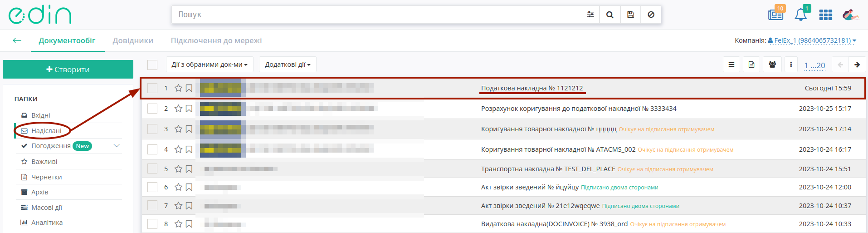Open 'Податкова накладна № 1121212' document
The image size is (868, 233).
(532, 88)
